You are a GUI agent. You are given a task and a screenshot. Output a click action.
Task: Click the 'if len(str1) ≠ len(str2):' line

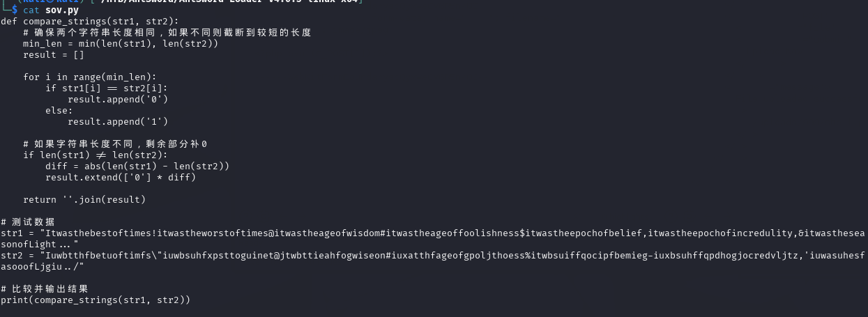[x=96, y=155]
